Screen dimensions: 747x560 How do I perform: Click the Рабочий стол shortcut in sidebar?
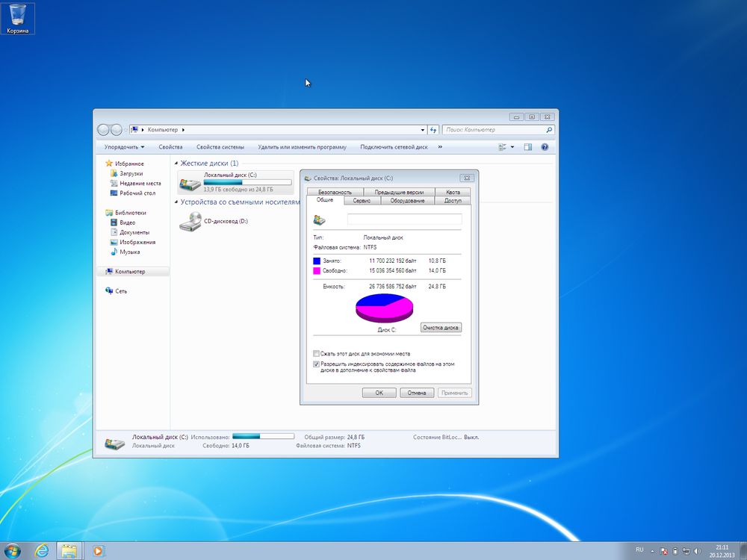pyautogui.click(x=137, y=193)
